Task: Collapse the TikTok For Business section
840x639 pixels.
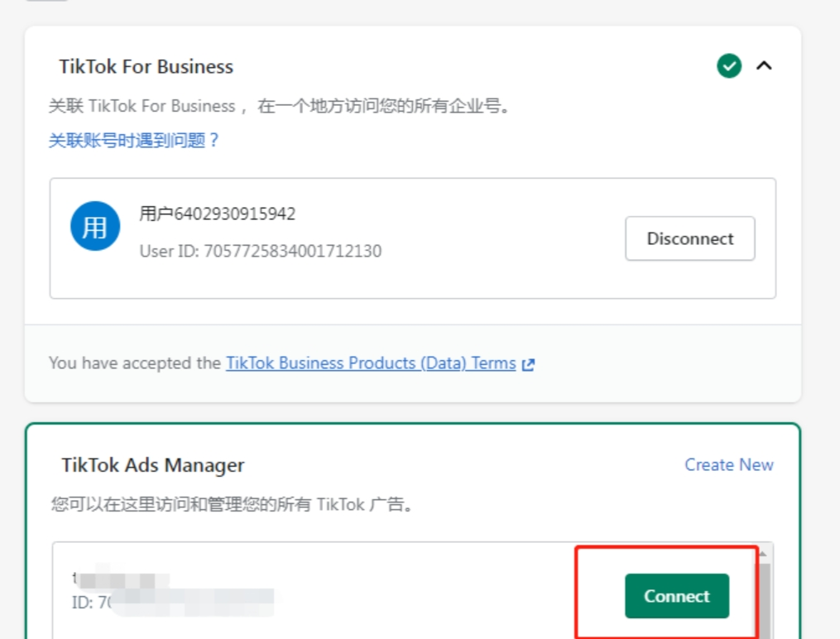Action: [x=764, y=66]
